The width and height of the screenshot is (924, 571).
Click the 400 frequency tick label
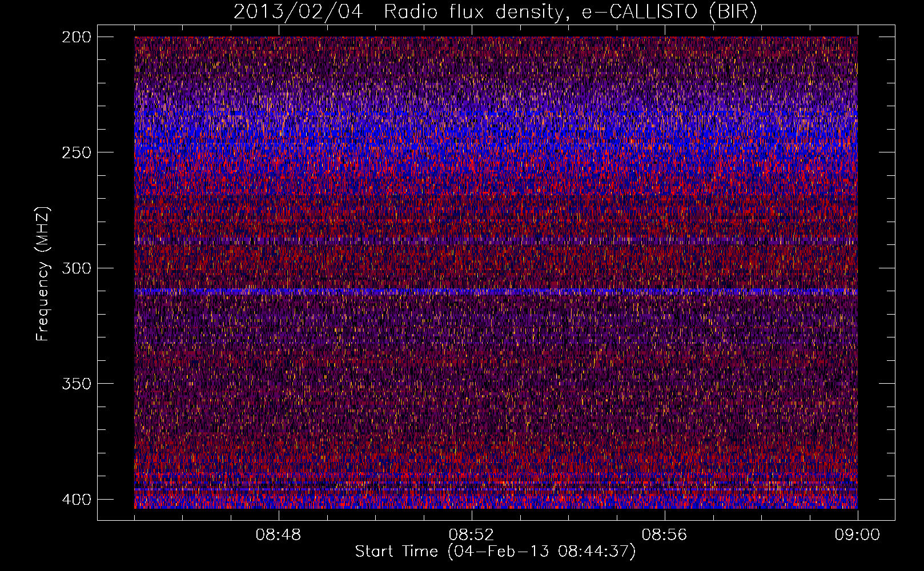pyautogui.click(x=76, y=500)
